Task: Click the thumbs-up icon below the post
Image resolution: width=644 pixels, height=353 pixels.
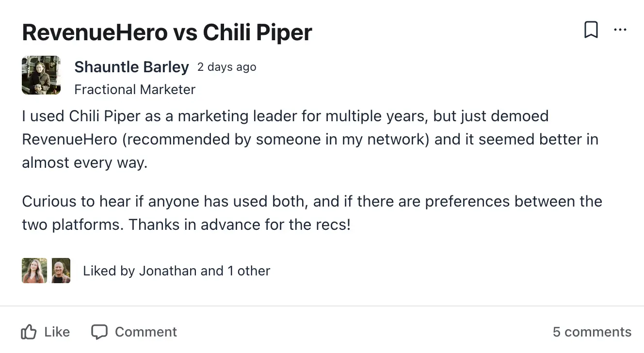Action: coord(30,332)
